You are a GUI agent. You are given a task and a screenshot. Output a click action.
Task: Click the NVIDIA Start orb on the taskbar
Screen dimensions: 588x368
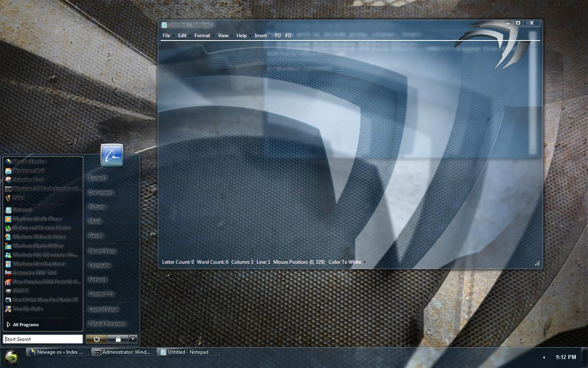click(11, 357)
